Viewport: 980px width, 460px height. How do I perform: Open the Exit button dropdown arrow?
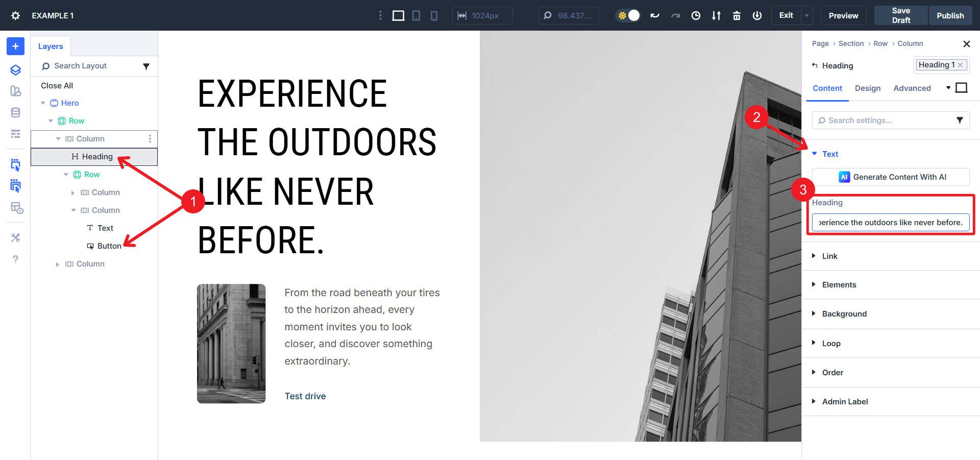pyautogui.click(x=807, y=16)
